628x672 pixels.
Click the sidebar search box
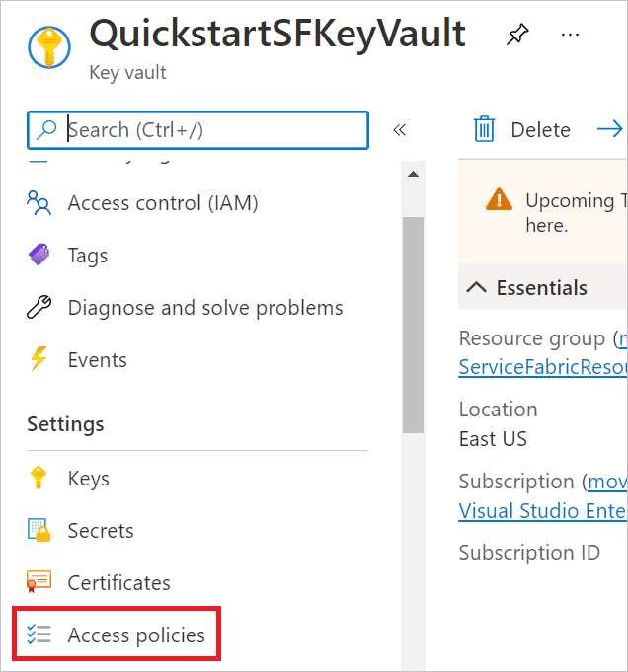pos(212,130)
